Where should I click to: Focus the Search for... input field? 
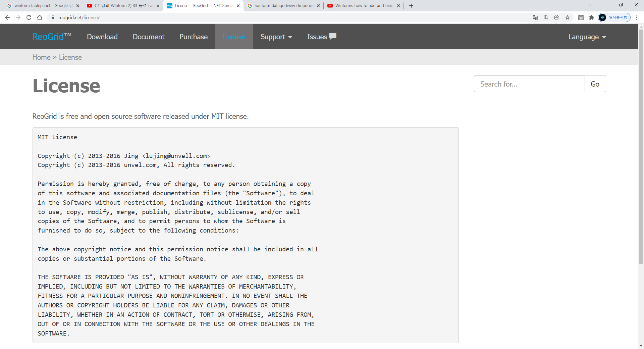coord(529,84)
